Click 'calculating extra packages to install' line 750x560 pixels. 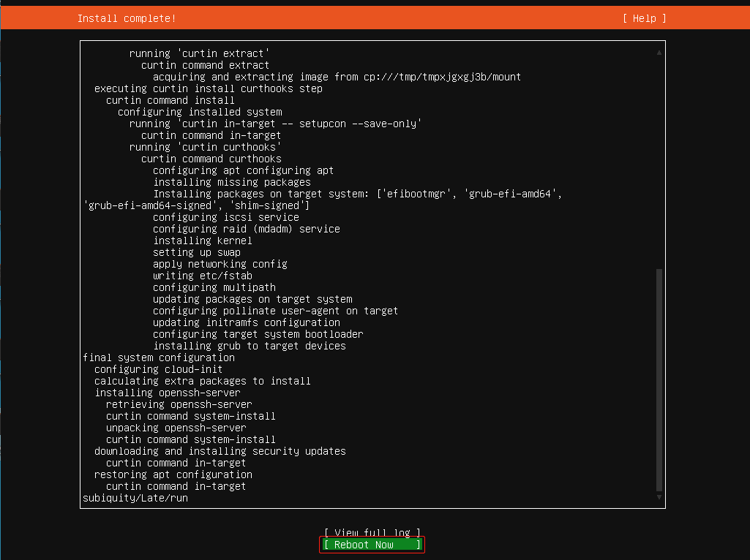203,381
